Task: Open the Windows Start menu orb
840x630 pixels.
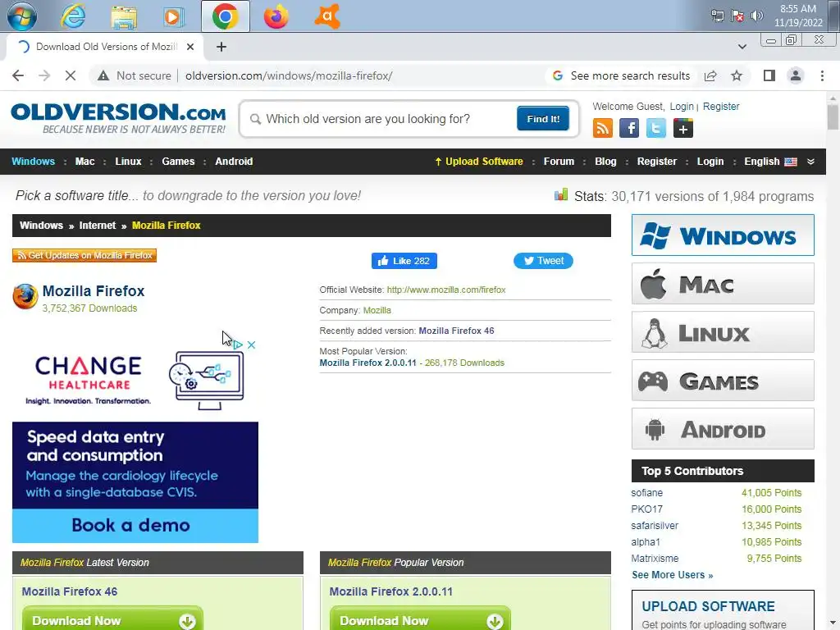Action: click(22, 16)
